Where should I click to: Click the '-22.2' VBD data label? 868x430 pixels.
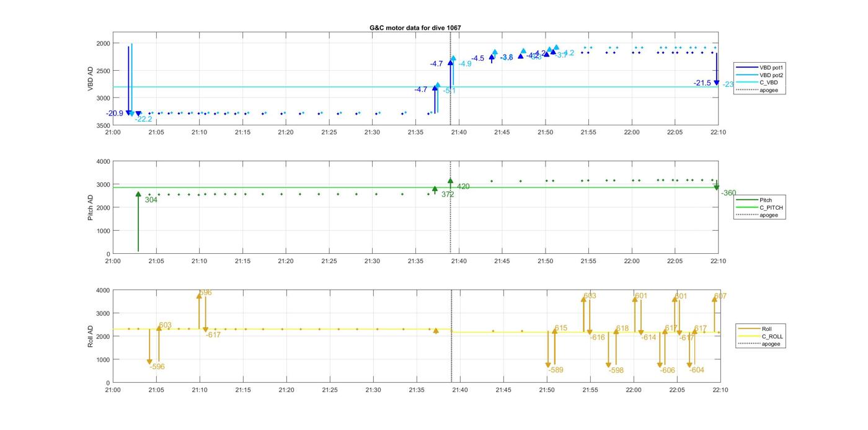(x=143, y=119)
